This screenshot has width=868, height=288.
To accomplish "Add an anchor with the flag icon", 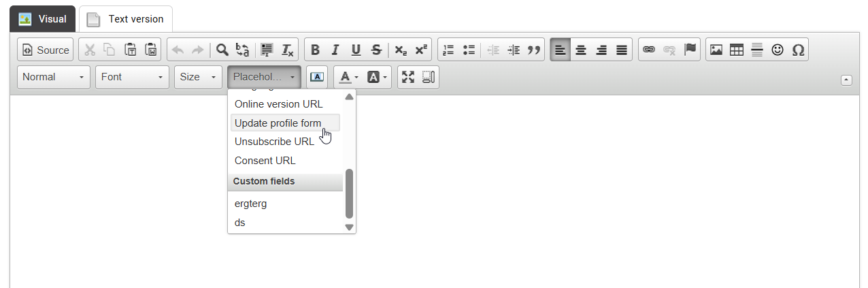I will 690,50.
